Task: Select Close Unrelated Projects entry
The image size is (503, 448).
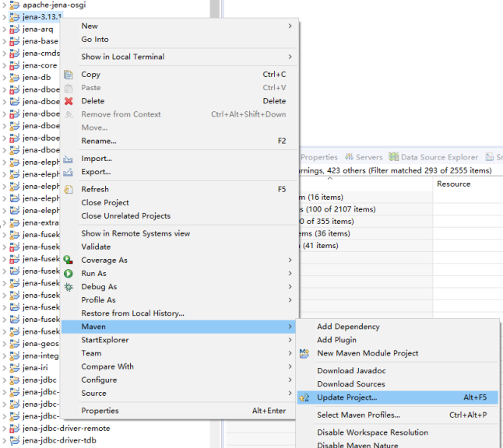Action: point(179,216)
